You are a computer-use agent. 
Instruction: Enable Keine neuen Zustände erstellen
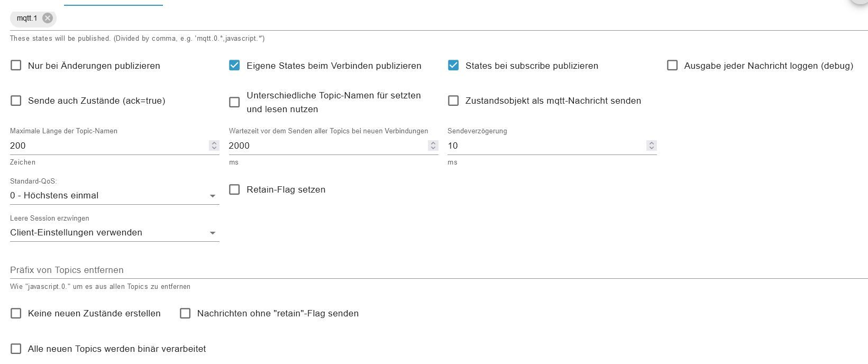(x=16, y=313)
